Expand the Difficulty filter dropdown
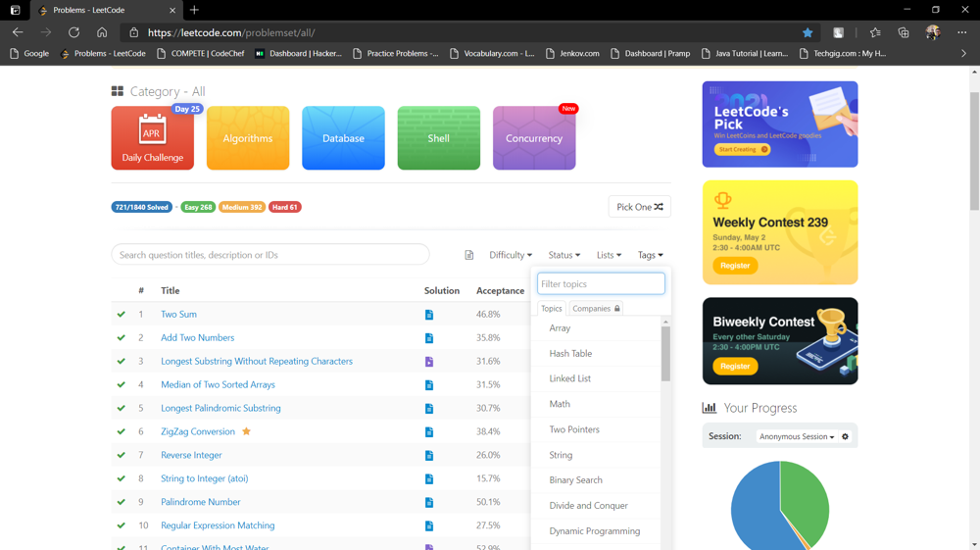The width and height of the screenshot is (980, 550). click(x=511, y=255)
